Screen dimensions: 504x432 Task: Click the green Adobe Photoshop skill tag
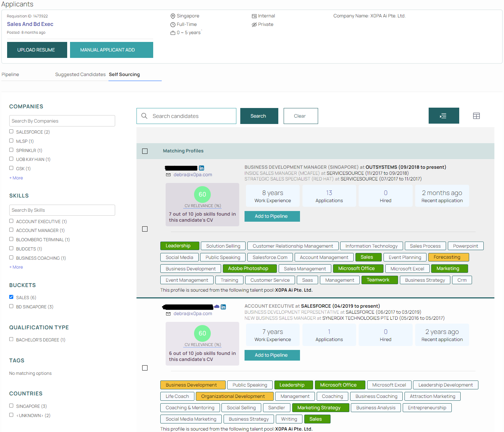tap(250, 269)
